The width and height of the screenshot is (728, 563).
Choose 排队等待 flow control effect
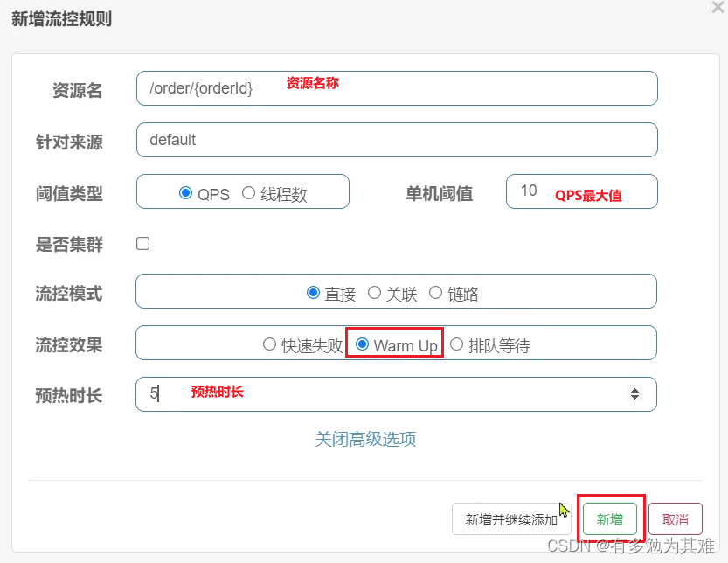pos(457,344)
